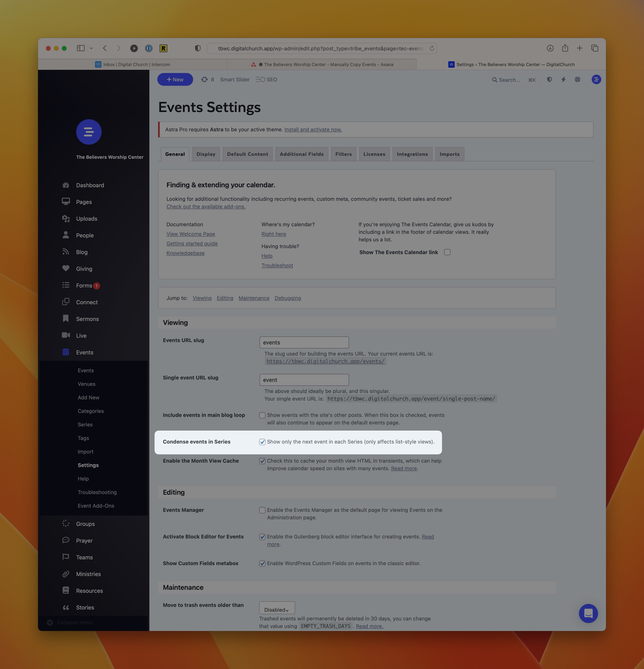Open the user avatar icon at top right

click(596, 80)
